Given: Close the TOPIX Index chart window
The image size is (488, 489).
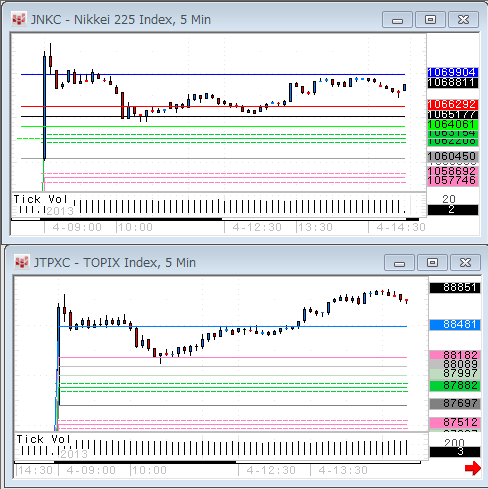Looking at the screenshot, I should click(x=465, y=263).
